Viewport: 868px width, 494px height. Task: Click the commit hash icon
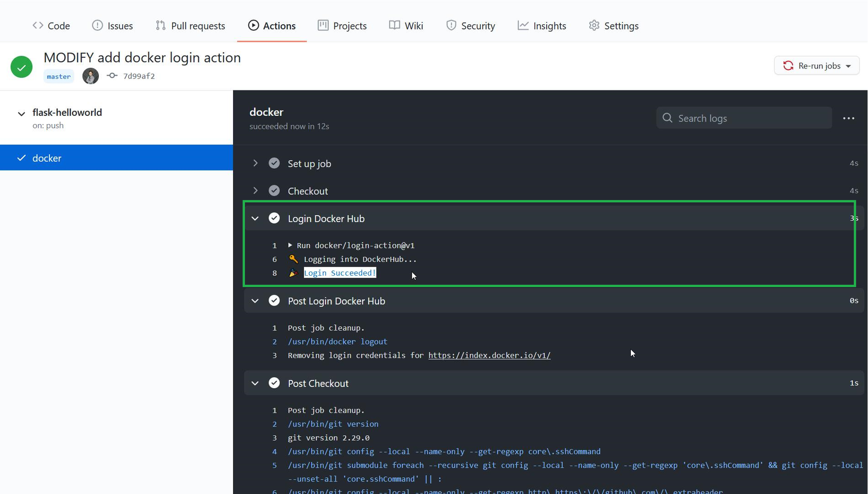click(112, 76)
